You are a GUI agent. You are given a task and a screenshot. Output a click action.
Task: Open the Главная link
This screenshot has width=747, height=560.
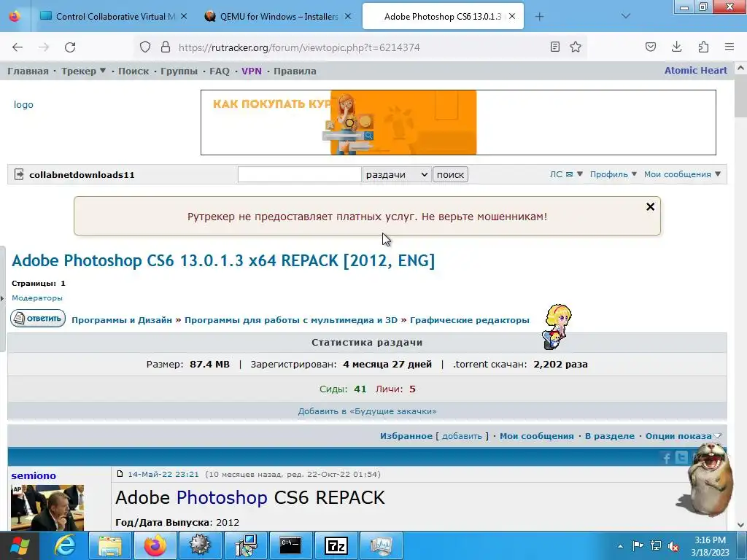(28, 71)
